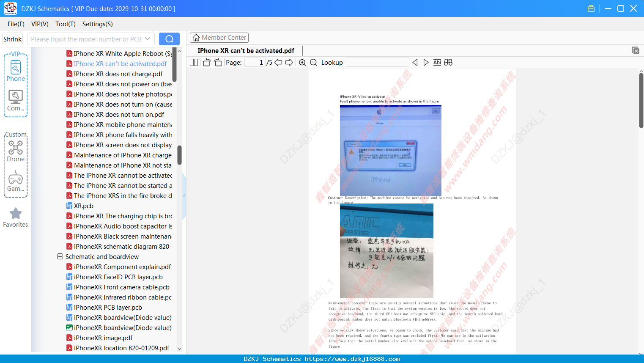This screenshot has height=363, width=644.
Task: Open the VIP(V) menu
Action: pyautogui.click(x=40, y=24)
